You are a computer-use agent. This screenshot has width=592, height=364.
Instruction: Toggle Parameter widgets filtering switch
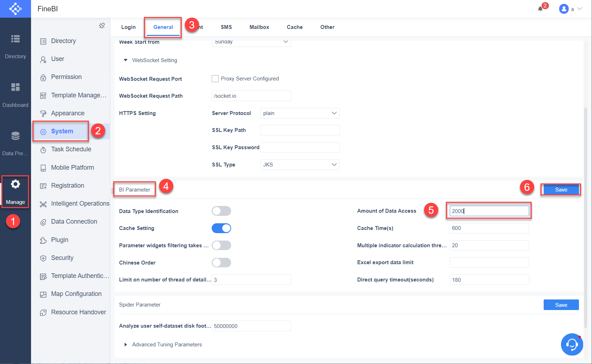[x=221, y=245]
